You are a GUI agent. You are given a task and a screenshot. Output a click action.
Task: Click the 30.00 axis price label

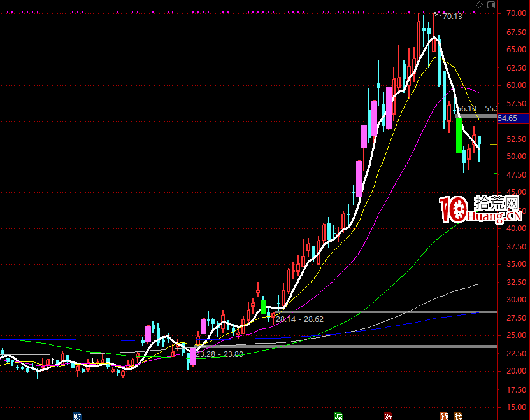click(516, 300)
